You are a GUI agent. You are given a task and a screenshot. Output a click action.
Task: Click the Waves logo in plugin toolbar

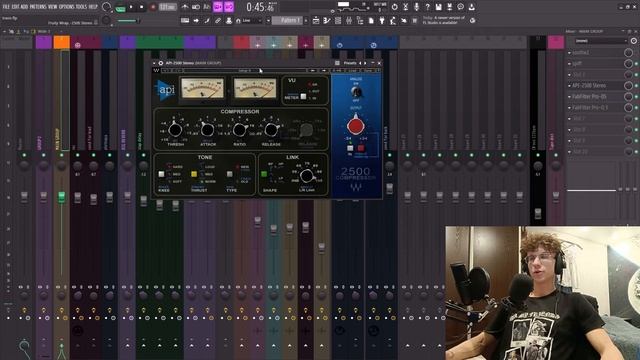pyautogui.click(x=156, y=71)
